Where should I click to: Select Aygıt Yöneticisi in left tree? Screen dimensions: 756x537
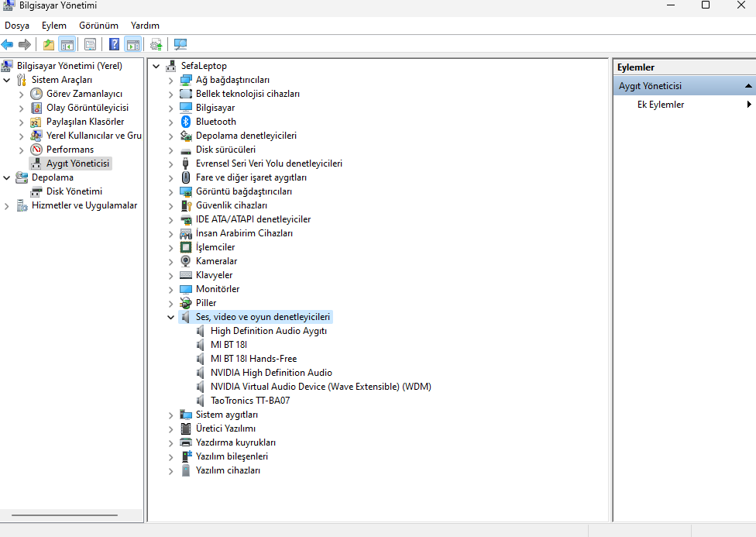click(77, 164)
